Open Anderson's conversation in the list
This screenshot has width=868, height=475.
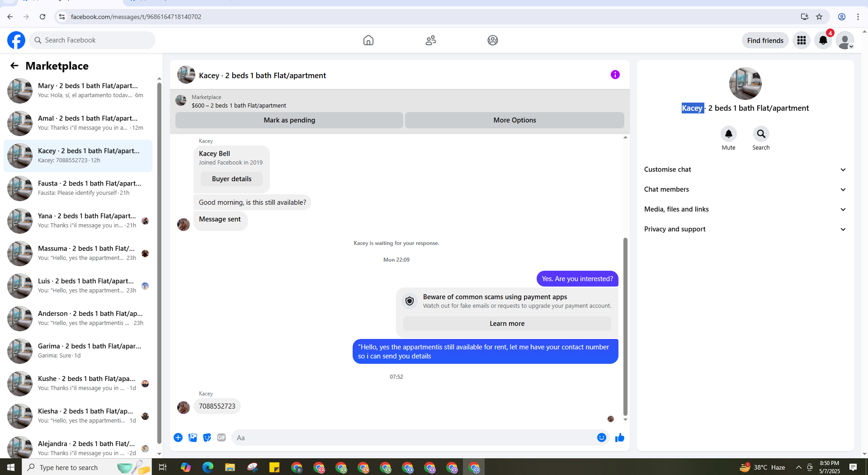pyautogui.click(x=78, y=318)
